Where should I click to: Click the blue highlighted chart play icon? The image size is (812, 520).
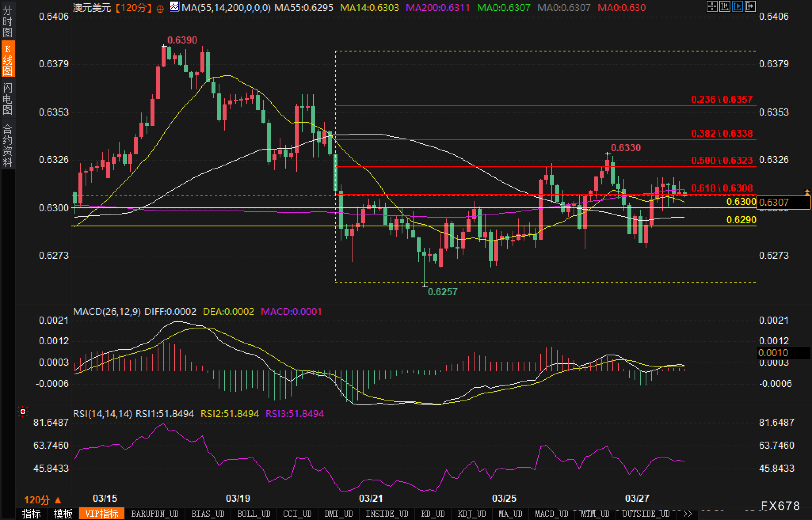tap(737, 6)
